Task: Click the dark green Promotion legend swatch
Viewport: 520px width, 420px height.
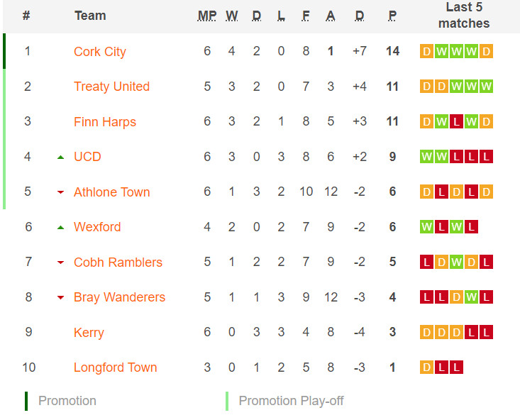Action: click(x=26, y=401)
